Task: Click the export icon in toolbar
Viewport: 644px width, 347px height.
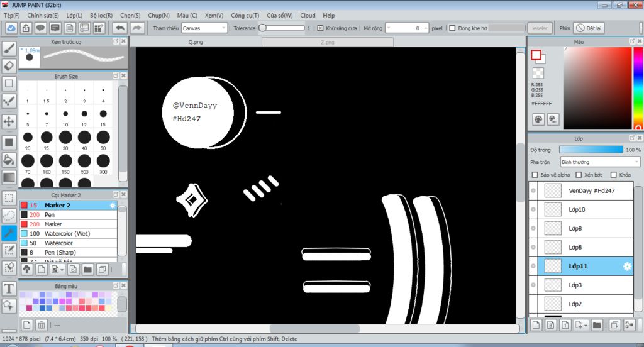Action: (x=26, y=28)
